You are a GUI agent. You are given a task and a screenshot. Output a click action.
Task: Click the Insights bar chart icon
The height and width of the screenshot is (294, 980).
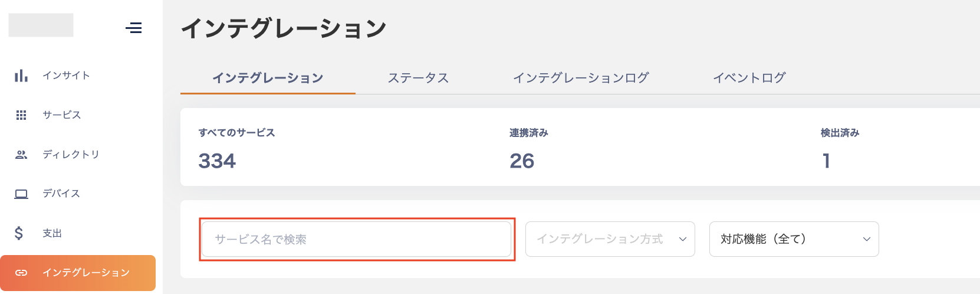tap(21, 76)
